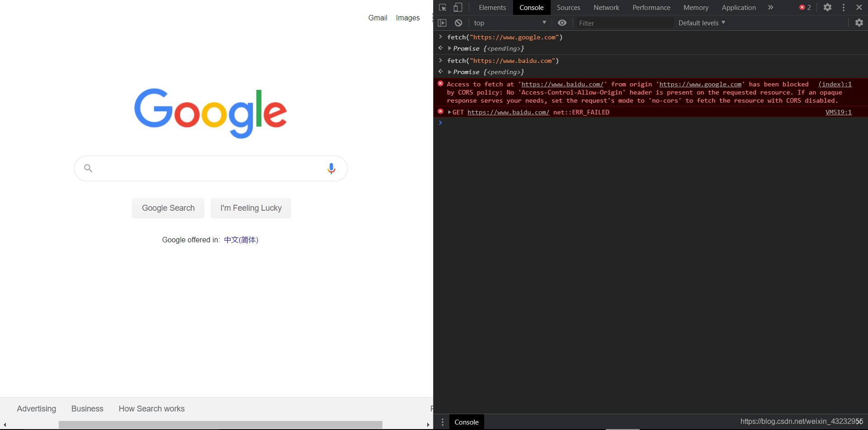The width and height of the screenshot is (868, 430).
Task: Expand the GET ERR_FAILED error entry
Action: pos(449,112)
